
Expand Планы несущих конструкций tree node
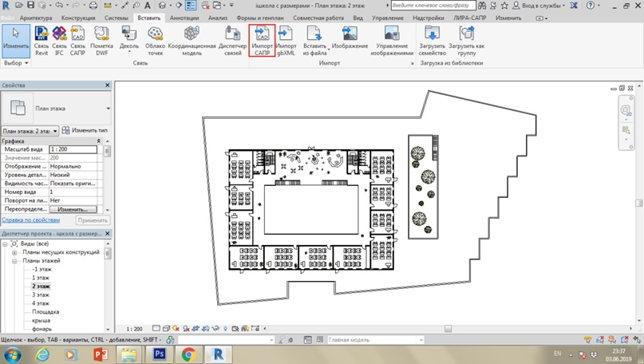pos(14,252)
